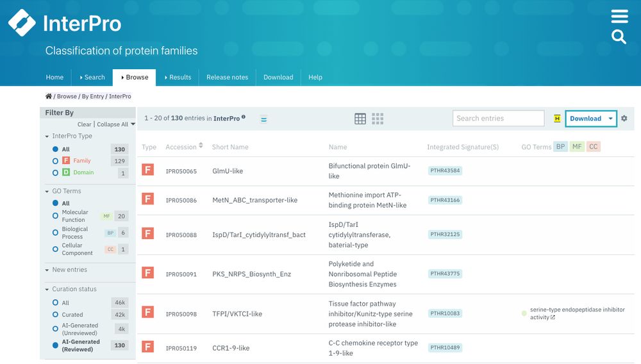Select AI-Generated (Unreviewed) radio button
The height and width of the screenshot is (364, 641).
click(55, 329)
